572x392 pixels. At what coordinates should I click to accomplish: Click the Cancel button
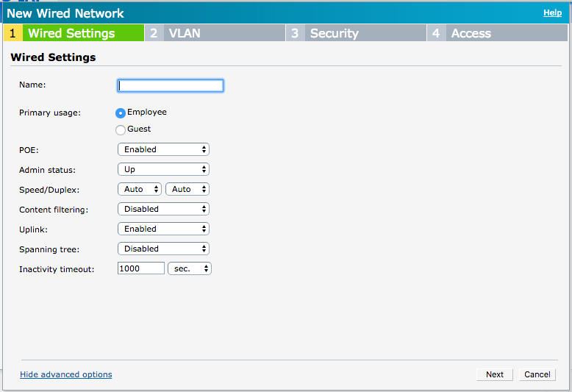pyautogui.click(x=537, y=374)
